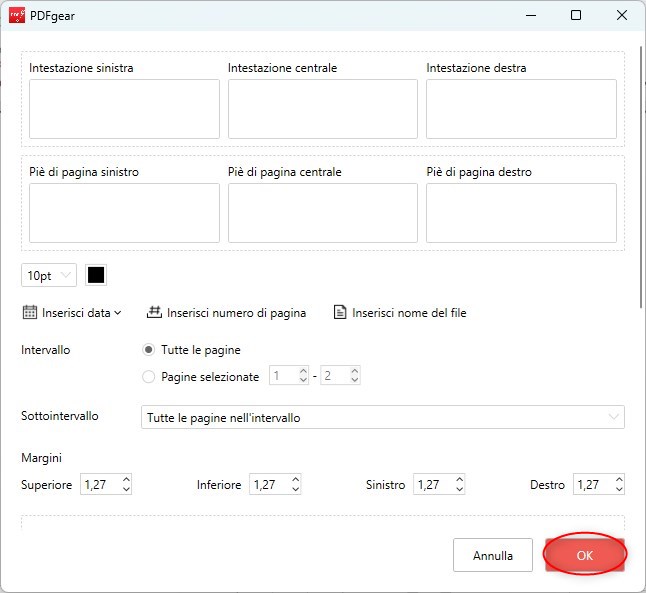Increase the Inferiore margin value
646x593 pixels.
295,479
